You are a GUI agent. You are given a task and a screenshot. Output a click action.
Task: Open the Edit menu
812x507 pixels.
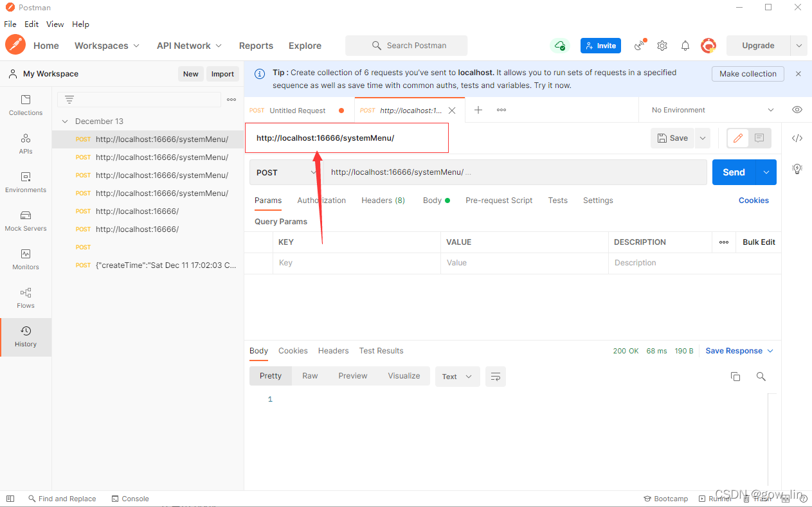(32, 24)
